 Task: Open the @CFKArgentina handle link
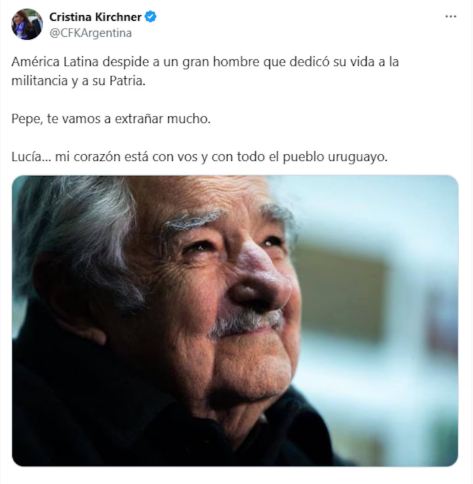point(91,33)
